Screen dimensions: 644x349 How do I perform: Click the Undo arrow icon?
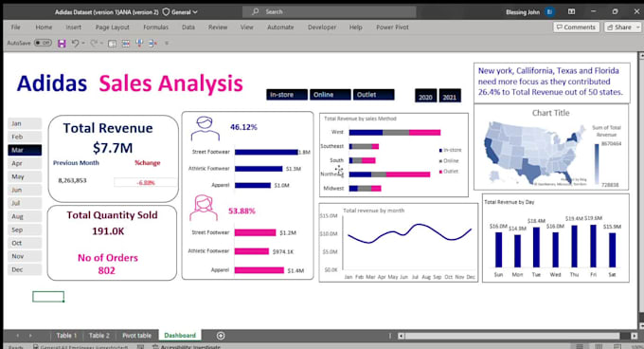click(x=75, y=44)
